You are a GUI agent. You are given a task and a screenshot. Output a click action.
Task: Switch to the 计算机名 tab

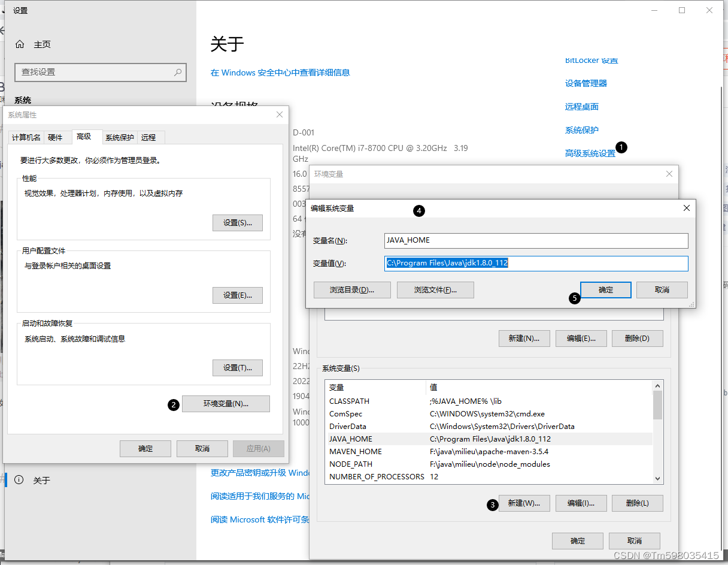click(x=26, y=138)
